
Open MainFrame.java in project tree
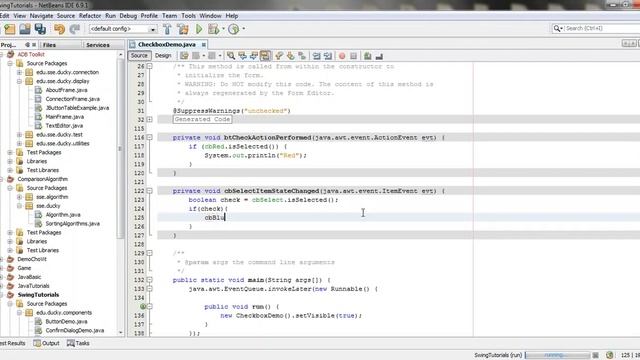(64, 117)
